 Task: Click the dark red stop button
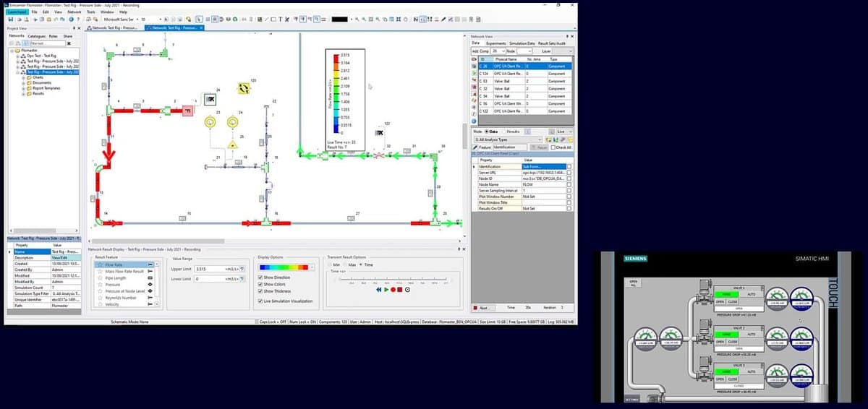[x=400, y=289]
